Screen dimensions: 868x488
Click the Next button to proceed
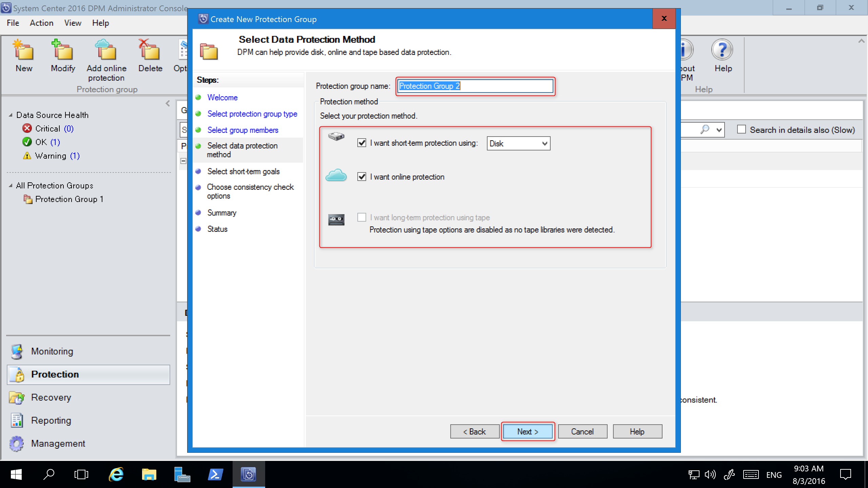(528, 431)
